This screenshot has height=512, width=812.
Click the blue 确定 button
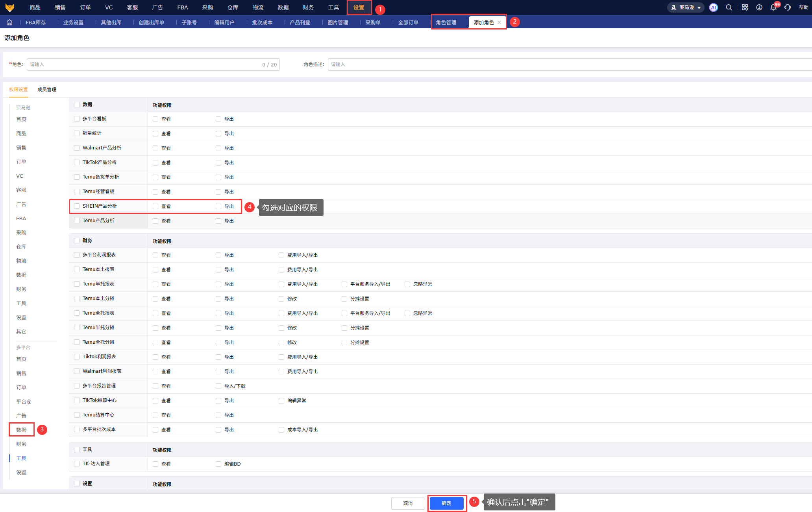coord(446,503)
